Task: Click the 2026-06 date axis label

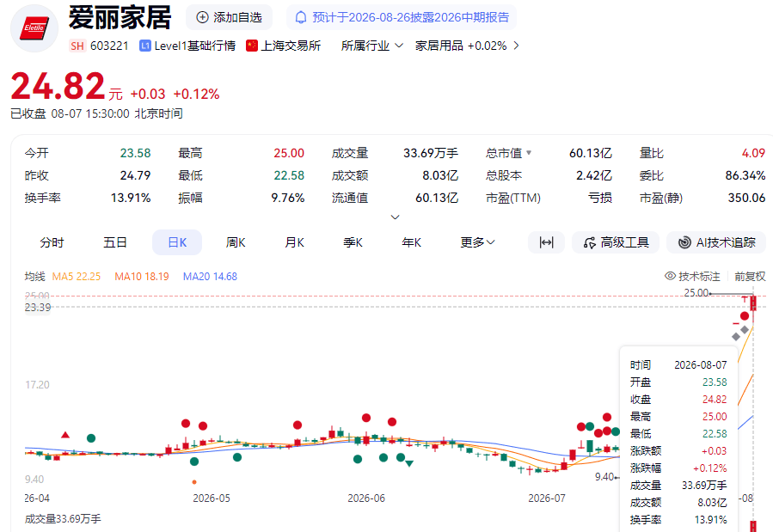Action: coord(366,498)
